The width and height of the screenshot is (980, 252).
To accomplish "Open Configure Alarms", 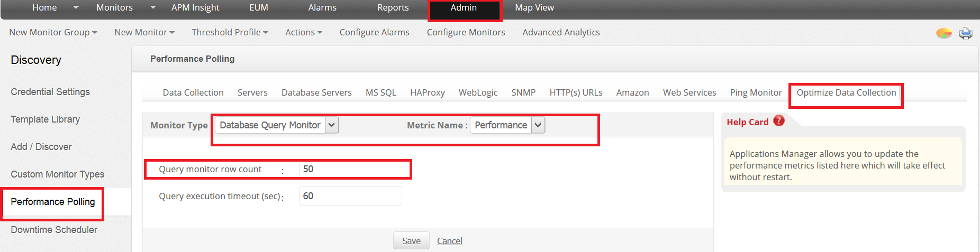I will (374, 32).
